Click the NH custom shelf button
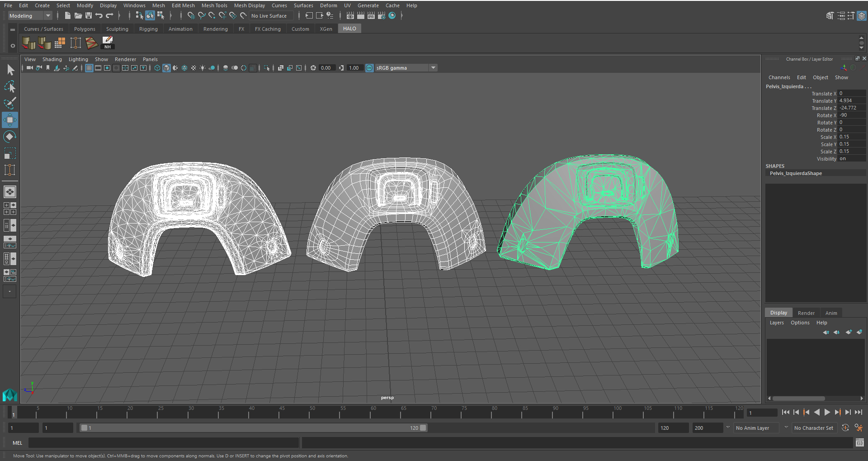 pyautogui.click(x=108, y=43)
